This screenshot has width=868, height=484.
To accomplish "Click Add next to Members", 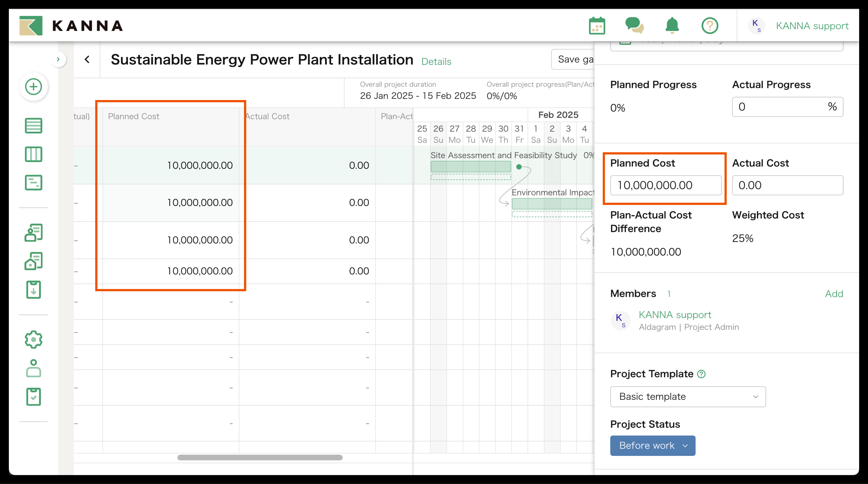I will click(834, 294).
